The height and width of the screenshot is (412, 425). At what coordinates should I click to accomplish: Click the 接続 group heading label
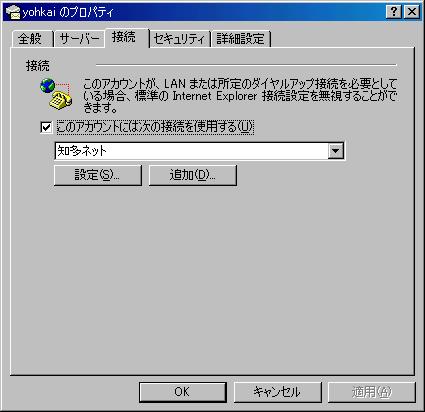38,66
